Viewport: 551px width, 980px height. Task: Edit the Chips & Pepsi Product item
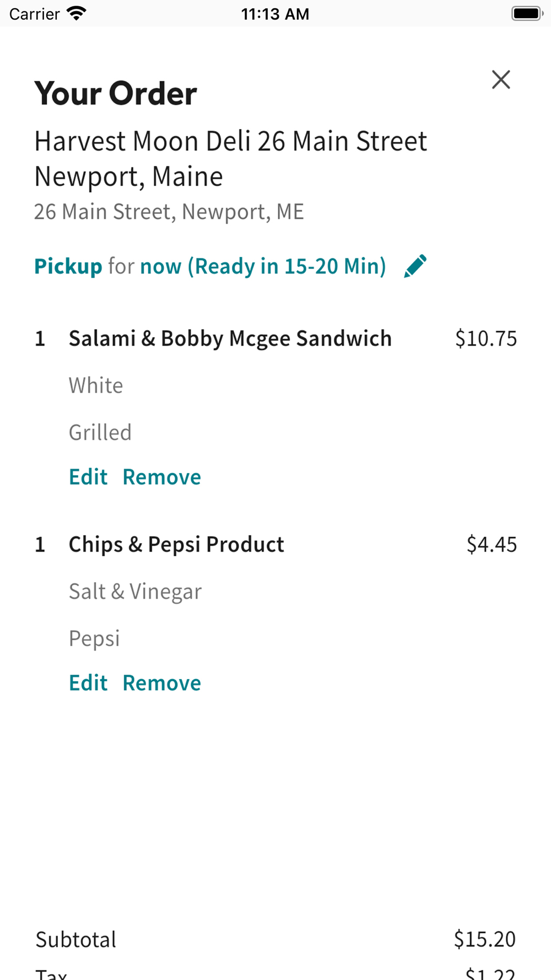88,683
